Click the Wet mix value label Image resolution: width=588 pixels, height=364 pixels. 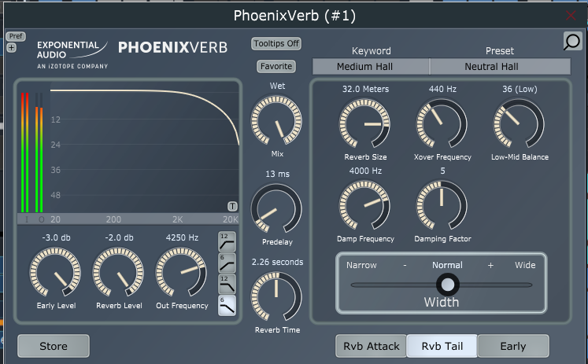click(x=278, y=86)
